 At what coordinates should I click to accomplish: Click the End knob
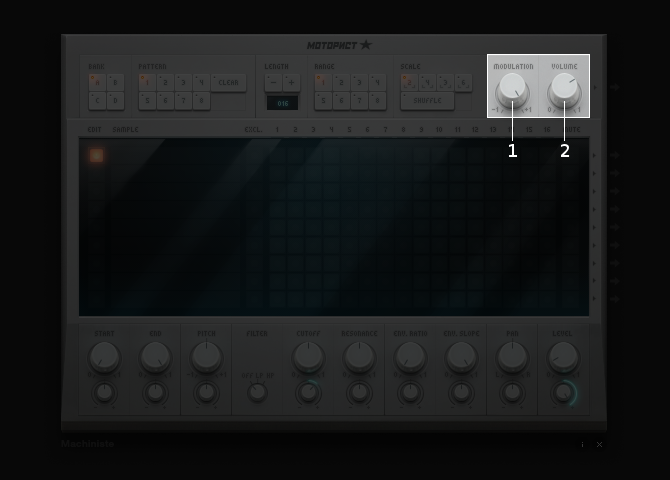point(155,357)
